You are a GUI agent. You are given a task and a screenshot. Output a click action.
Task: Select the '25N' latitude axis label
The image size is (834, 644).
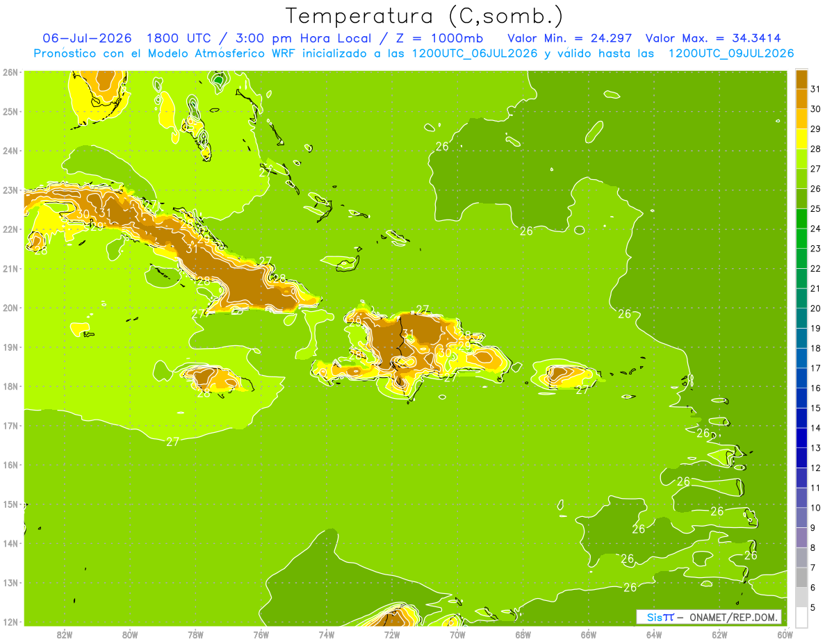[x=10, y=111]
